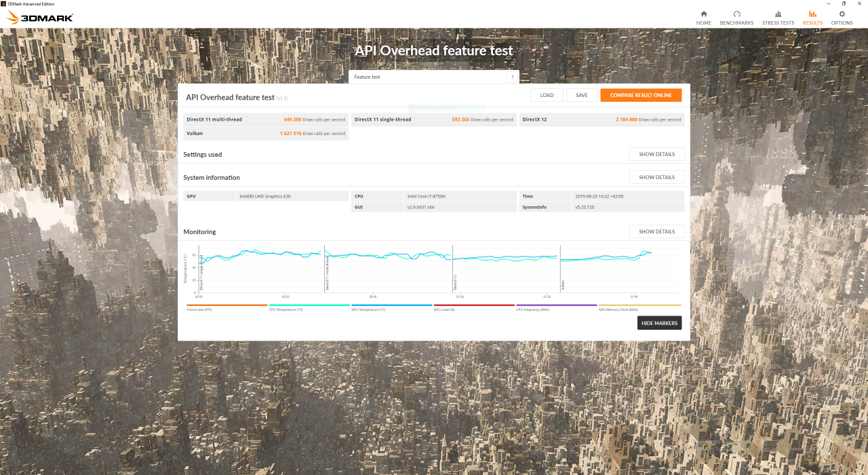Screen dimensions: 868x475
Task: Click the Feature test header label
Action: pos(367,77)
